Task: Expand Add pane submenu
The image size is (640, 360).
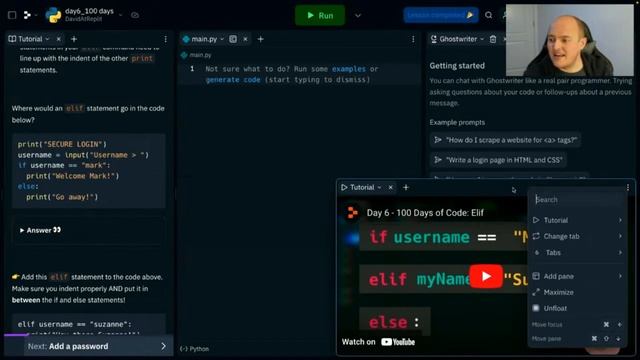Action: (620, 276)
